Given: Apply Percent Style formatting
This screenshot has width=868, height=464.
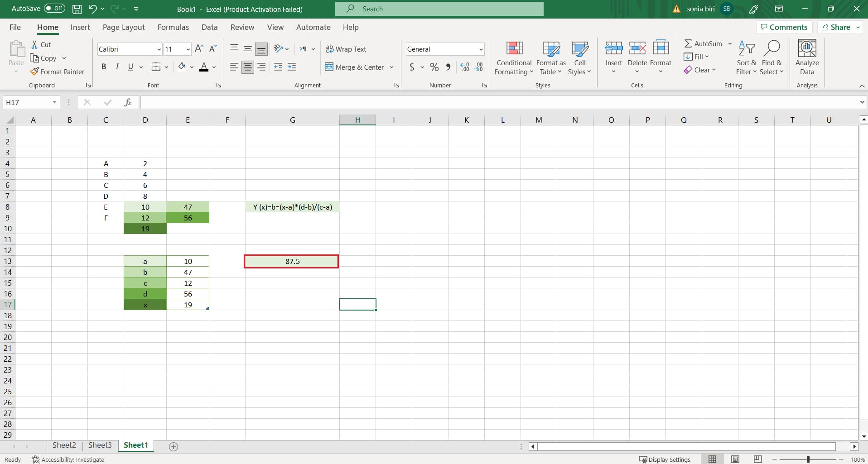Looking at the screenshot, I should click(434, 67).
